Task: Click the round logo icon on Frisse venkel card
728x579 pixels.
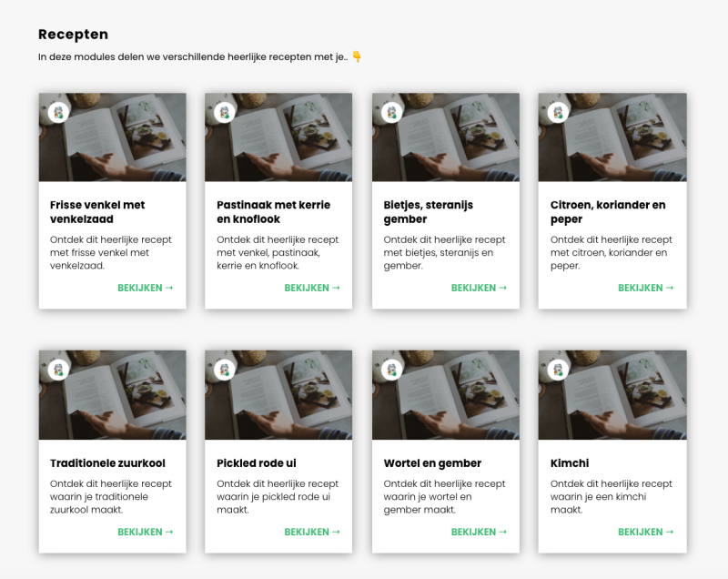Action: 58,112
